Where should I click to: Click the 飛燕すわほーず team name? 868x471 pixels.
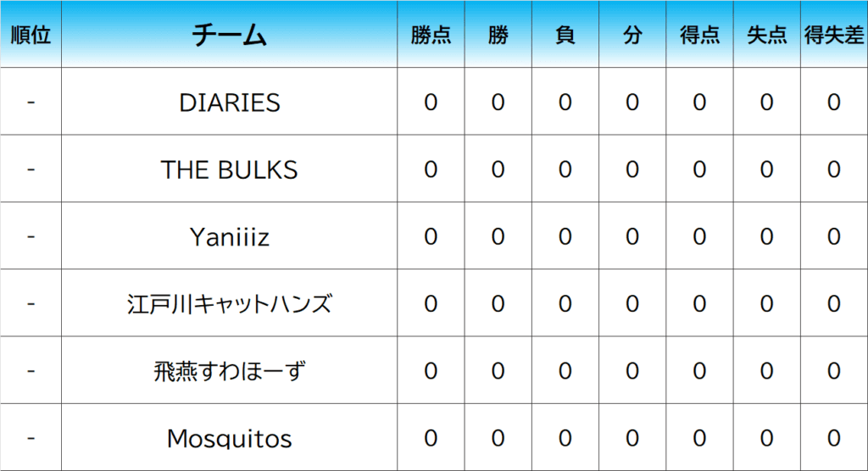click(229, 371)
